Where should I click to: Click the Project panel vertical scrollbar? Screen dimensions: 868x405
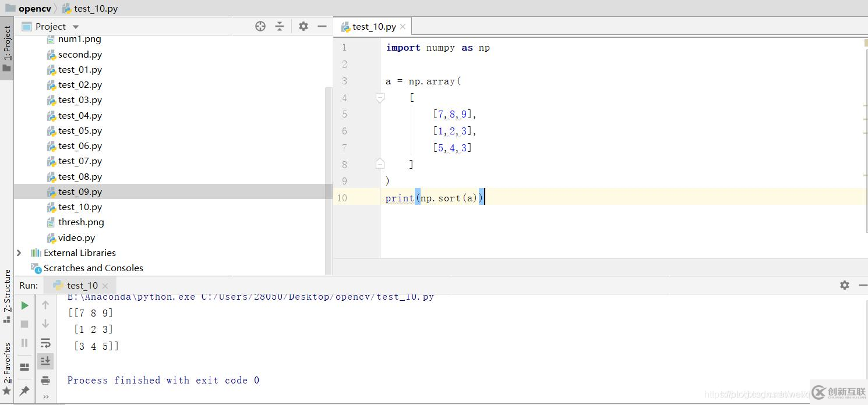[x=329, y=180]
